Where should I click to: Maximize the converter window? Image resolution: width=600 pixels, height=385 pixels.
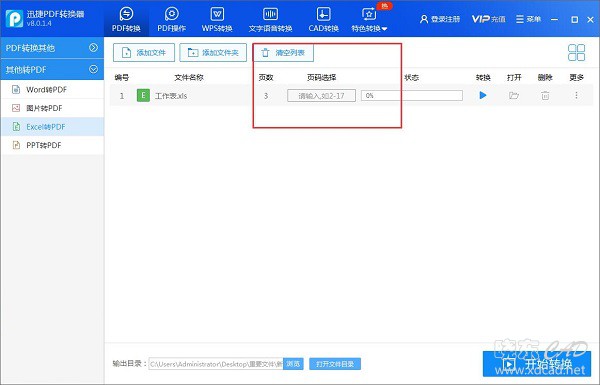(574, 20)
